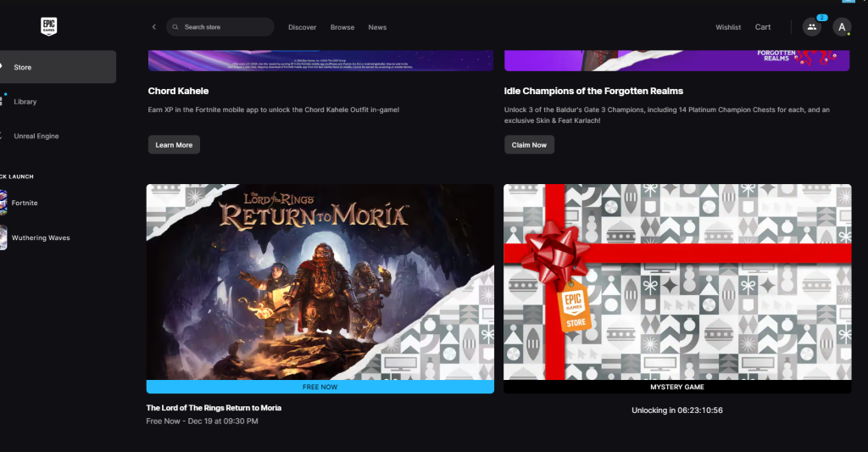Click the Idle Champions description text

666,115
